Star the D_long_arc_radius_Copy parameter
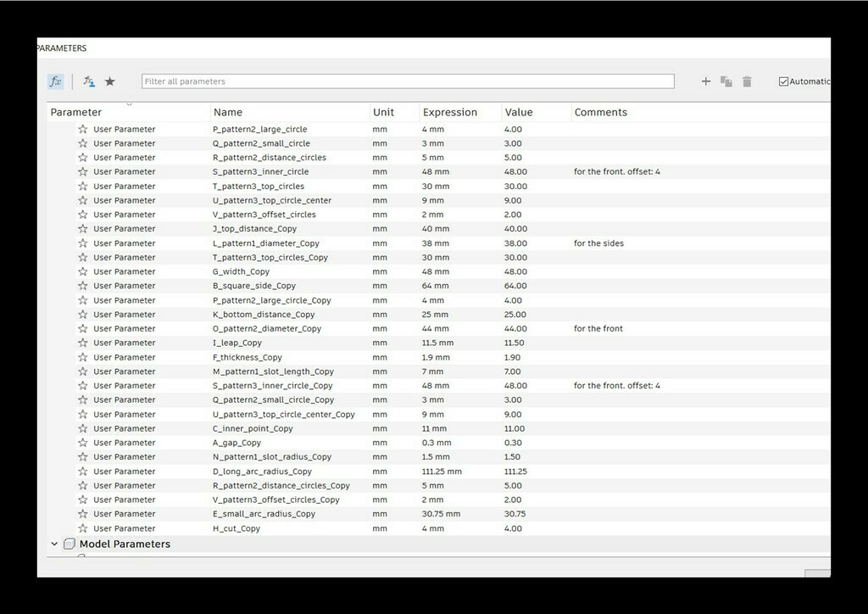 [x=83, y=472]
